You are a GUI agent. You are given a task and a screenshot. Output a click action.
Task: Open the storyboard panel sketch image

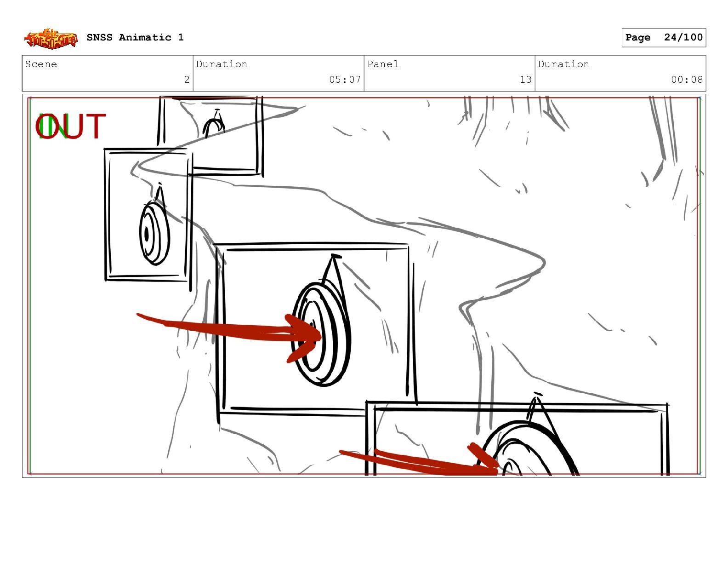364,286
